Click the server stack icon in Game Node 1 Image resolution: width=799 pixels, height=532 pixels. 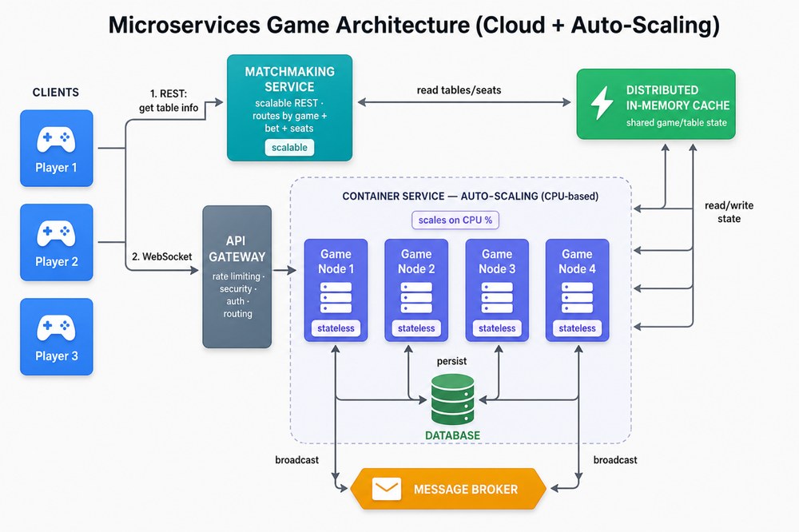point(336,298)
